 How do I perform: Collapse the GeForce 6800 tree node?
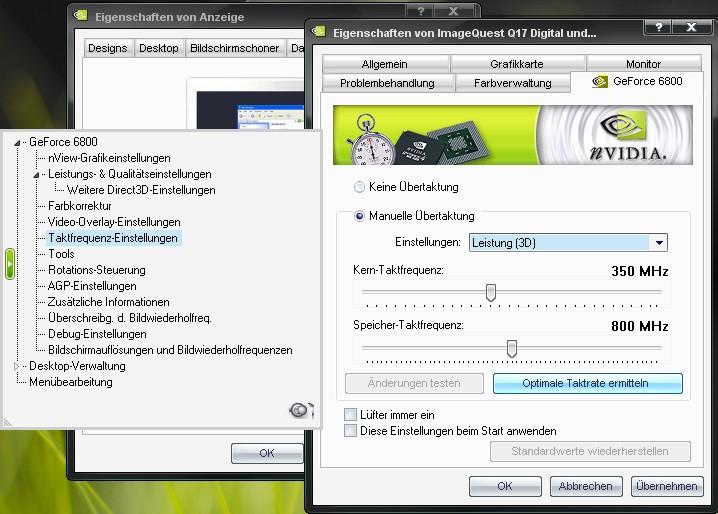point(17,142)
